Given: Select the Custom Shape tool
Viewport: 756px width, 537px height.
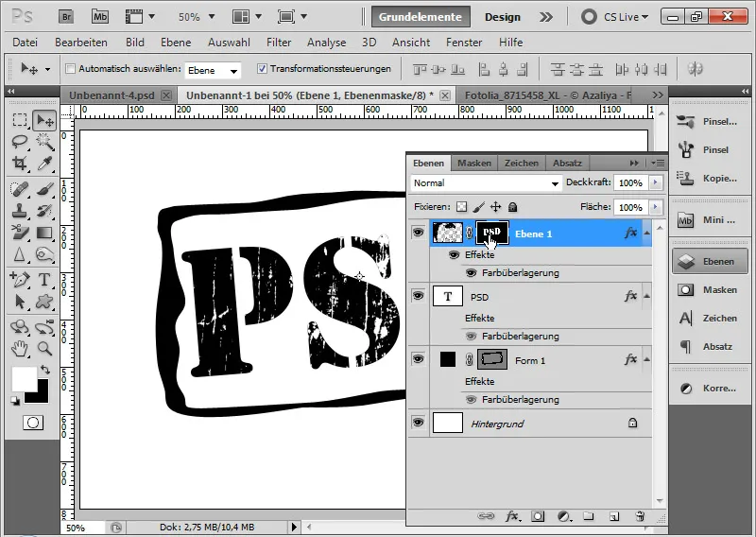Looking at the screenshot, I should coord(44,302).
